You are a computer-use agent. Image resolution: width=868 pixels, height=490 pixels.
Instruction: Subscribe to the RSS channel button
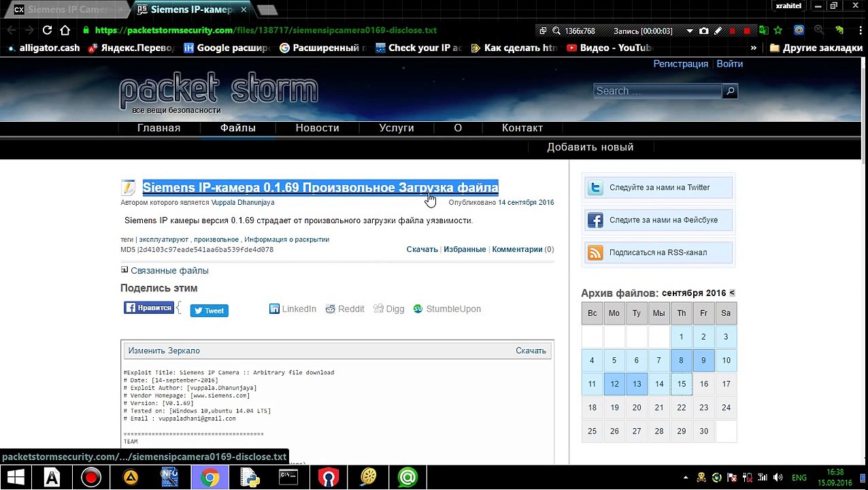[658, 252]
